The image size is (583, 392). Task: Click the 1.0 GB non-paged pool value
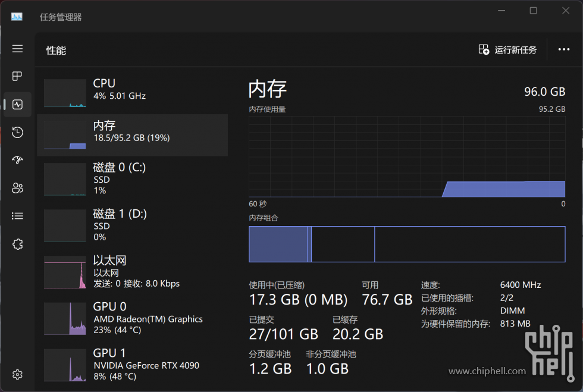click(x=328, y=369)
